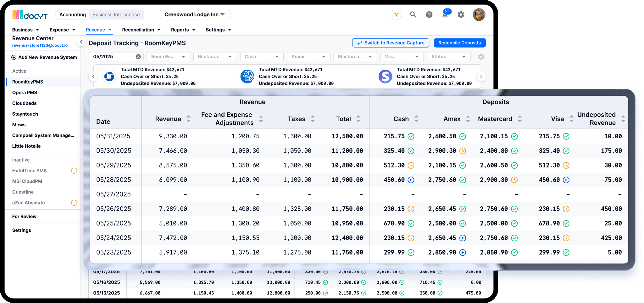The image size is (644, 303).
Task: Clear the 05/2025 date filter
Action: [x=138, y=57]
